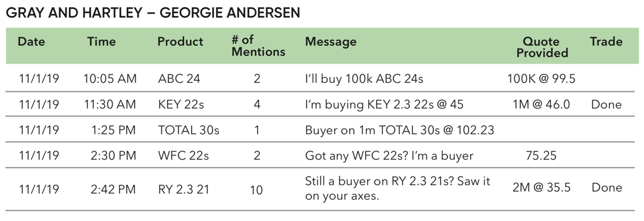This screenshot has width=644, height=221.
Task: Click the Done status in RY 2.3 21 row
Action: [x=607, y=188]
